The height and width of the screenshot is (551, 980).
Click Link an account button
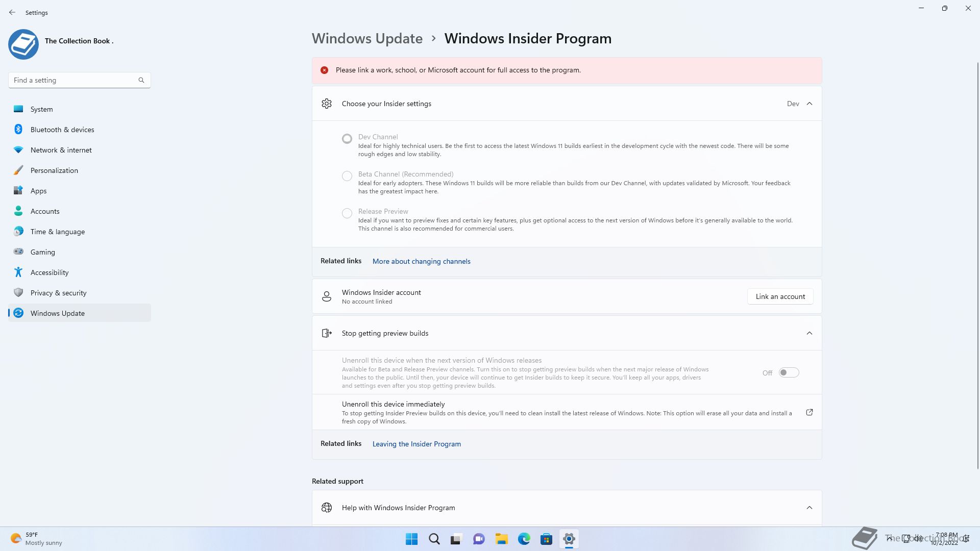(x=780, y=296)
